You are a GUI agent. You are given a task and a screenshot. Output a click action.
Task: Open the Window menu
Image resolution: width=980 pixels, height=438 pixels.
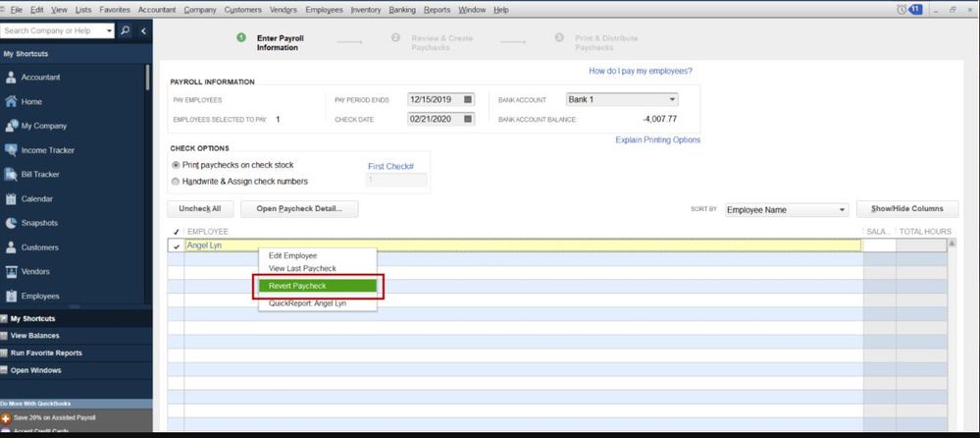(472, 10)
